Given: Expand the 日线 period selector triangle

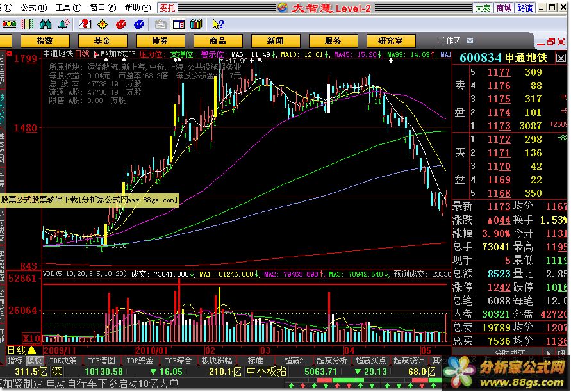Looking at the screenshot, I should (32, 350).
